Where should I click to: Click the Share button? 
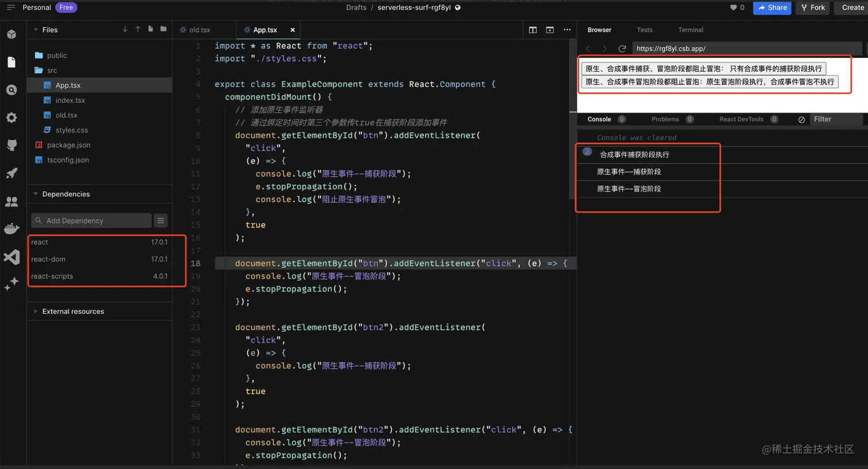coord(772,7)
